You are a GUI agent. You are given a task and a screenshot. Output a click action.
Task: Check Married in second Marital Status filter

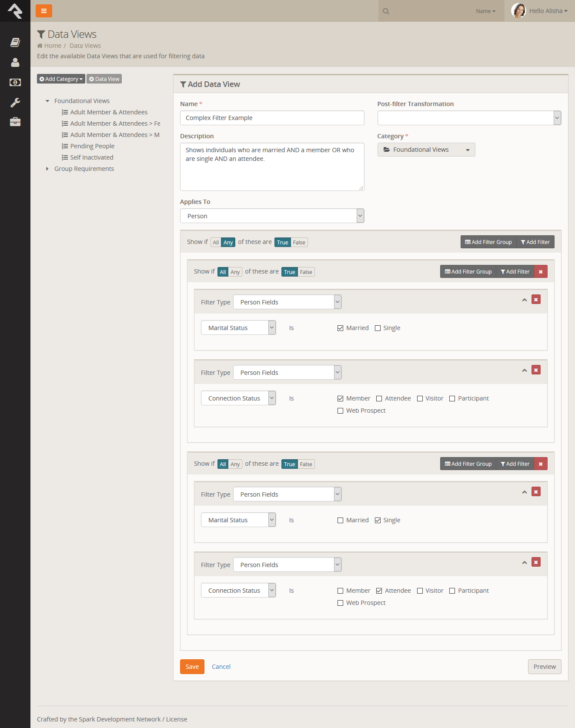tap(340, 521)
